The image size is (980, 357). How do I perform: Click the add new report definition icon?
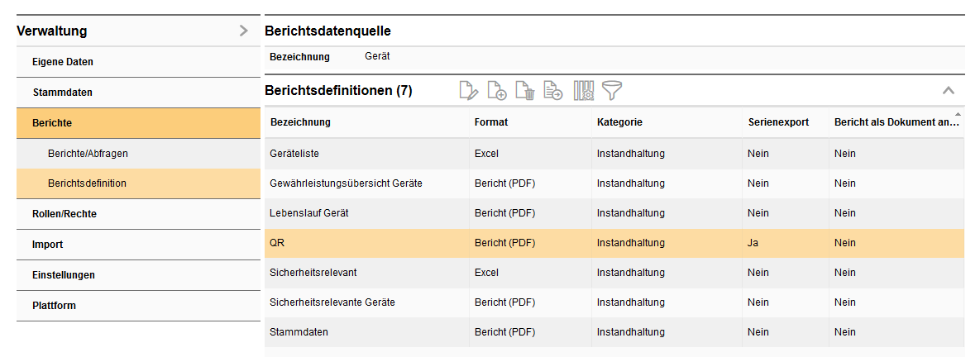(496, 90)
